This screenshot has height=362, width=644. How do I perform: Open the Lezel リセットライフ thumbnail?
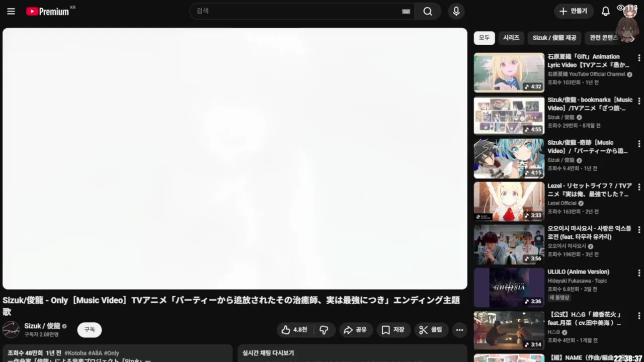coord(509,202)
